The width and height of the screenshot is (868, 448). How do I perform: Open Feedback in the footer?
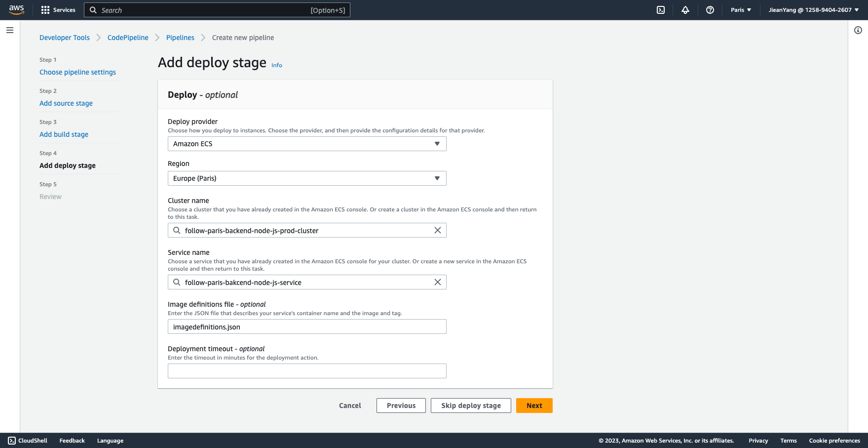point(72,441)
